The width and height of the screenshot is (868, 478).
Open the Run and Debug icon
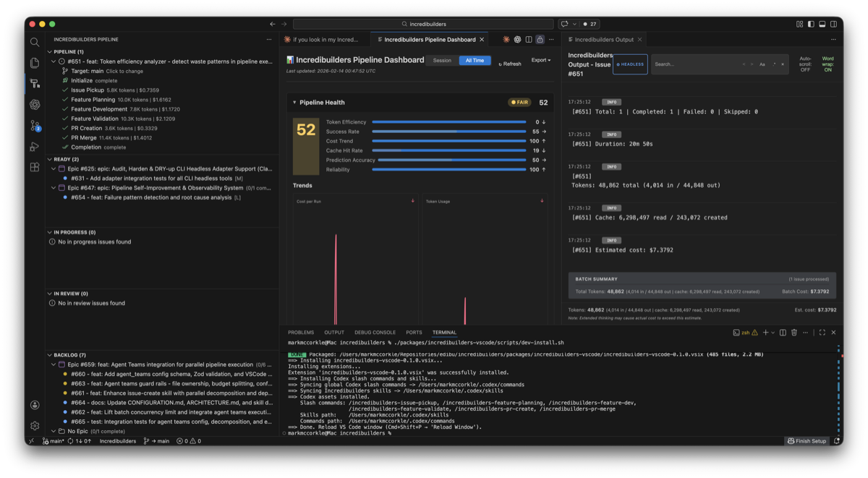[x=35, y=146]
